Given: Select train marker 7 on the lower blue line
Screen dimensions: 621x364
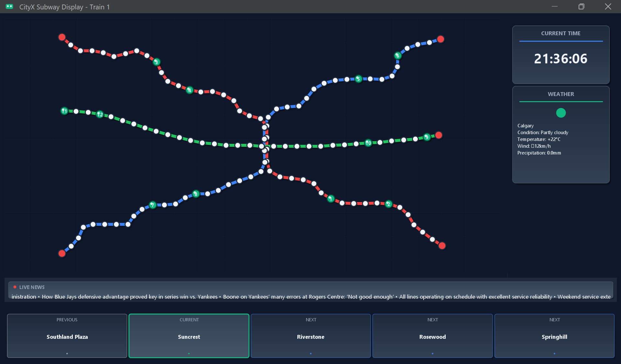Looking at the screenshot, I should tap(153, 205).
